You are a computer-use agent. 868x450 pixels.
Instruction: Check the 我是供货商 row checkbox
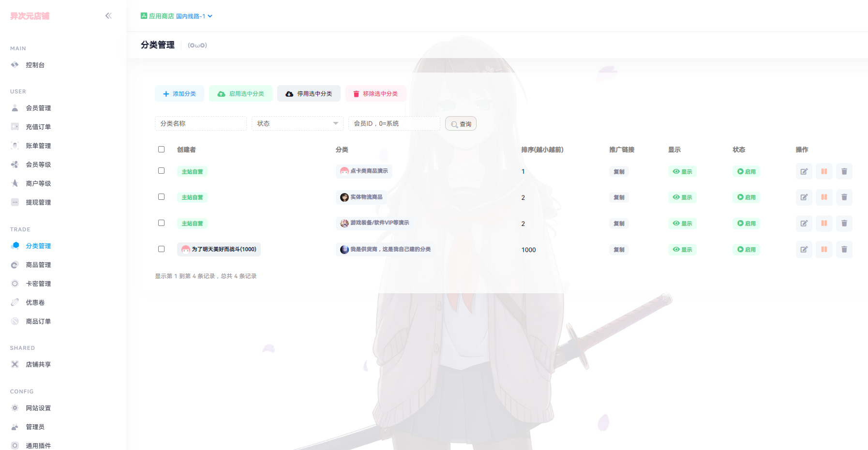[x=161, y=249]
